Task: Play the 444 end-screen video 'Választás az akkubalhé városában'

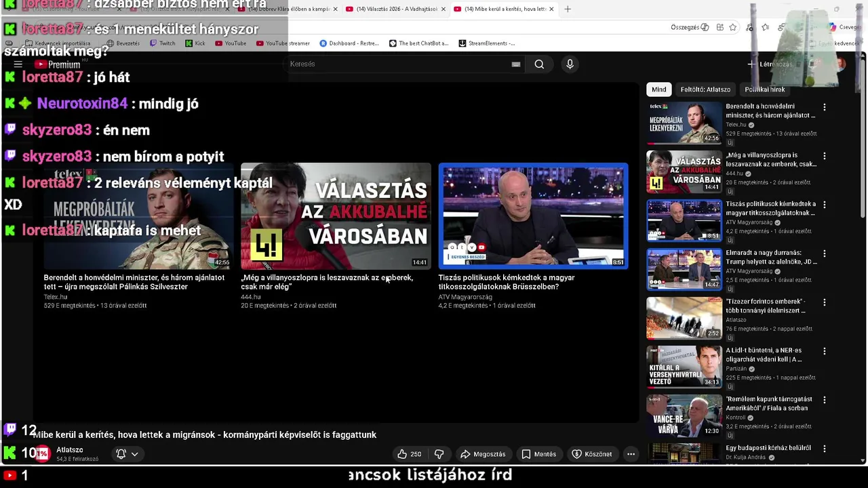Action: pos(336,216)
